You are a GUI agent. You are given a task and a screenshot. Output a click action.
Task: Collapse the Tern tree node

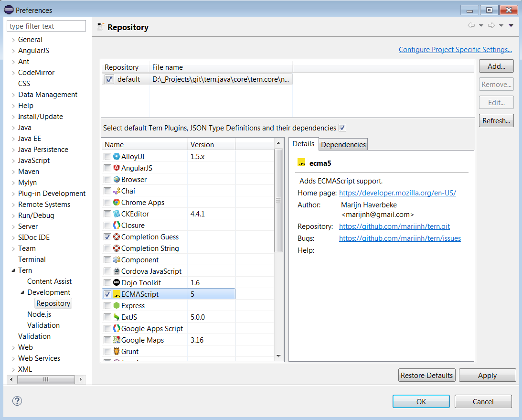click(13, 270)
